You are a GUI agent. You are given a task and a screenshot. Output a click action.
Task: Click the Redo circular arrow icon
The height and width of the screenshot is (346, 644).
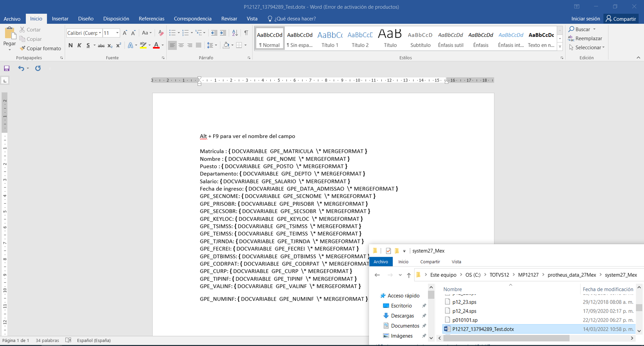tap(38, 68)
